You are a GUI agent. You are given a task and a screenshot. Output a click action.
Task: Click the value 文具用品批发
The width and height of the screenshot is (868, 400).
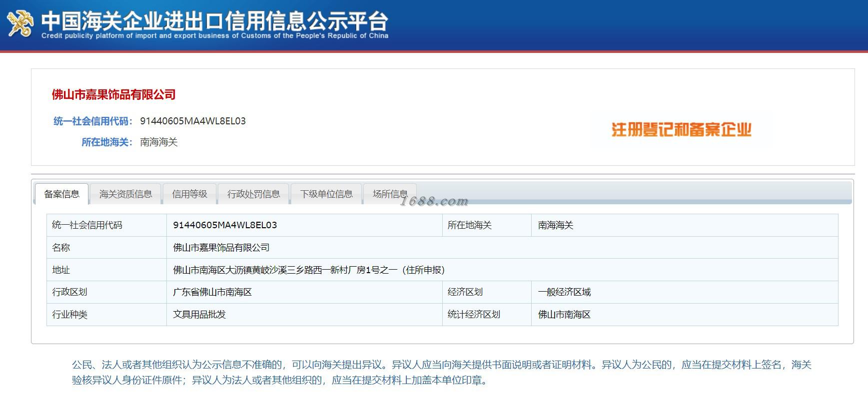[x=199, y=314]
